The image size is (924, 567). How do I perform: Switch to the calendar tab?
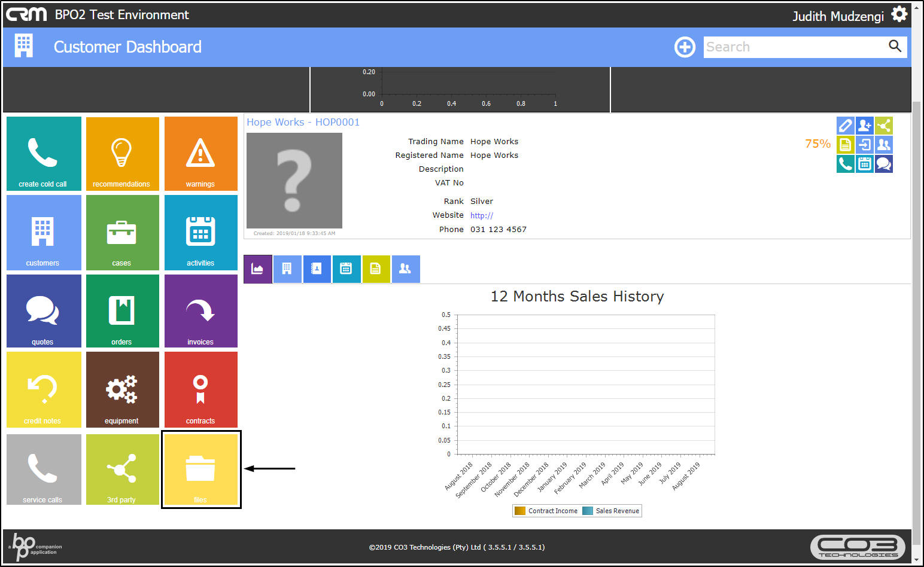[346, 269]
